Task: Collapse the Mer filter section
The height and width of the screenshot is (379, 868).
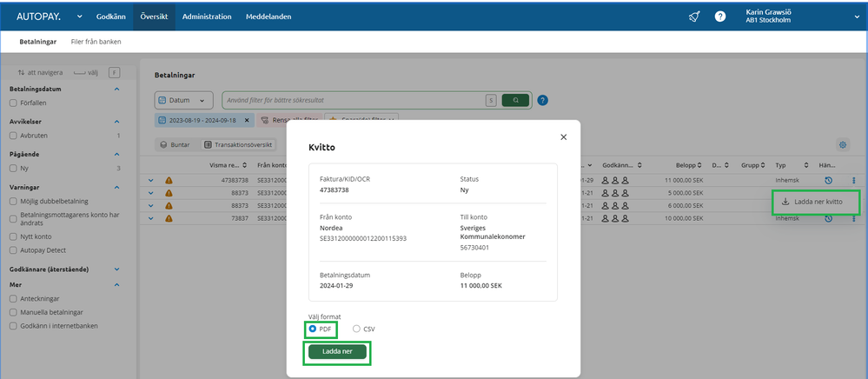Action: point(116,284)
